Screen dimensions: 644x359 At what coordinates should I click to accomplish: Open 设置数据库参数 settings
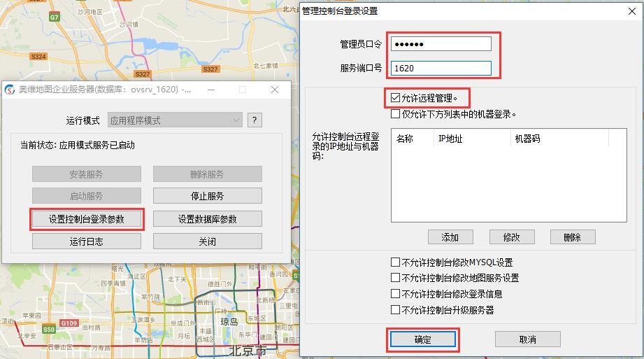207,219
